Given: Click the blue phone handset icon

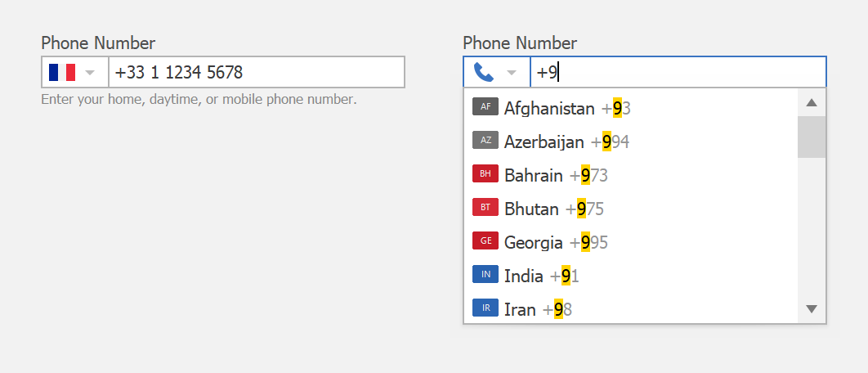Looking at the screenshot, I should [484, 72].
